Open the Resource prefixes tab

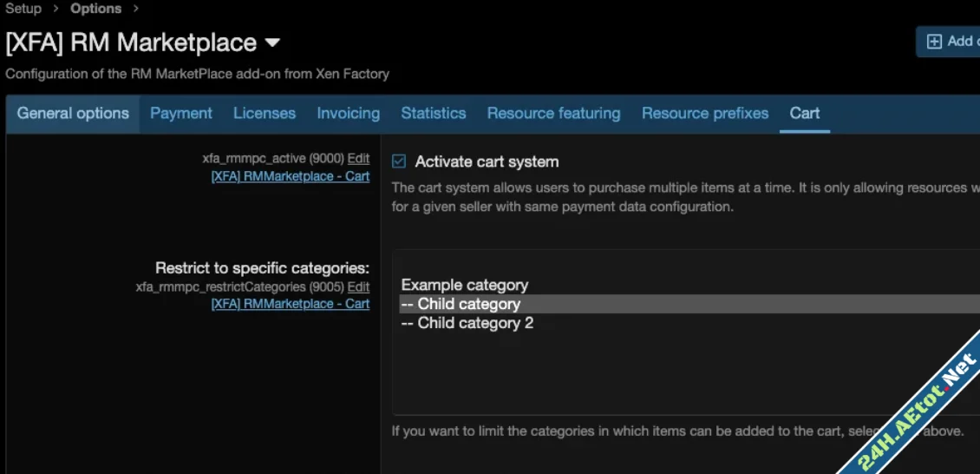(x=704, y=114)
